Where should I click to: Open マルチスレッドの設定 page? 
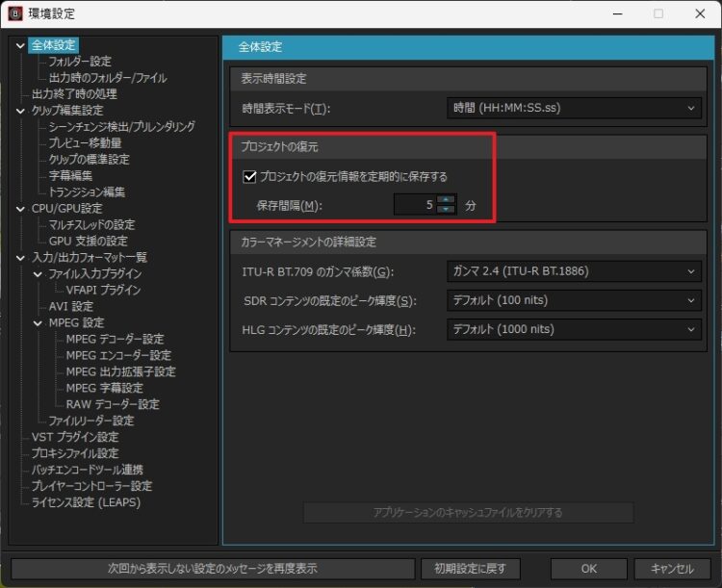pyautogui.click(x=91, y=224)
